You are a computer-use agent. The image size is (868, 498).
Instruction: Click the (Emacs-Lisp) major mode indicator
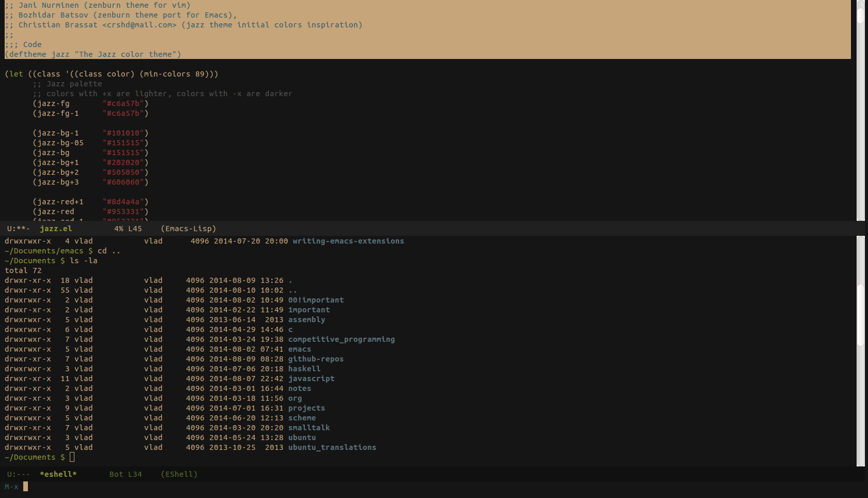coord(189,229)
